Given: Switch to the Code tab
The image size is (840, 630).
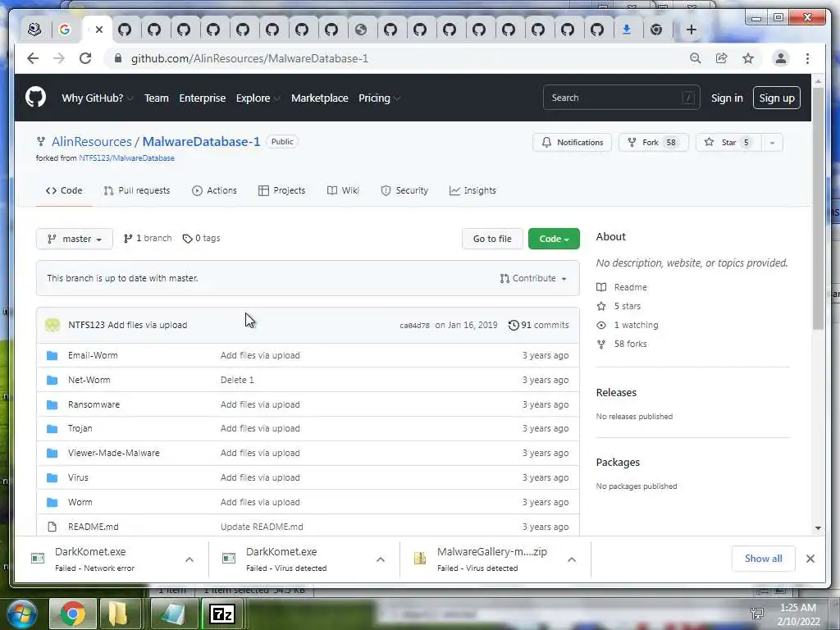Looking at the screenshot, I should pos(64,190).
